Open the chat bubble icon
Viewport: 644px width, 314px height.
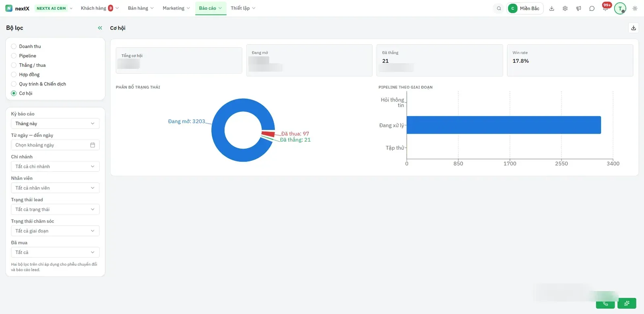coord(592,8)
